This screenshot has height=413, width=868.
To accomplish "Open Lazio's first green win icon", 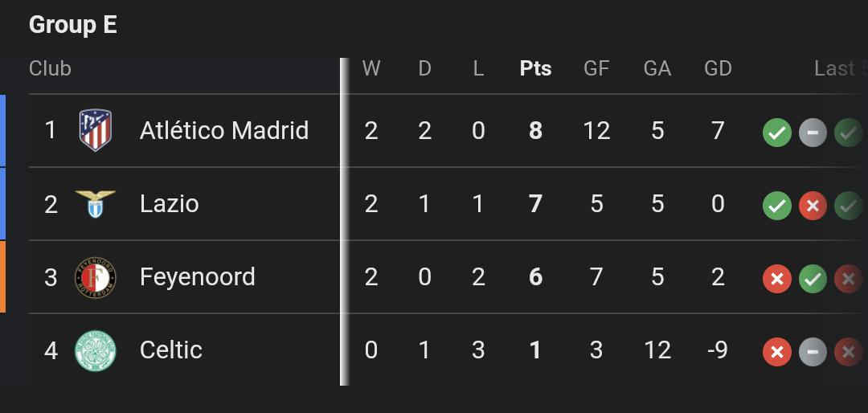I will (x=776, y=206).
